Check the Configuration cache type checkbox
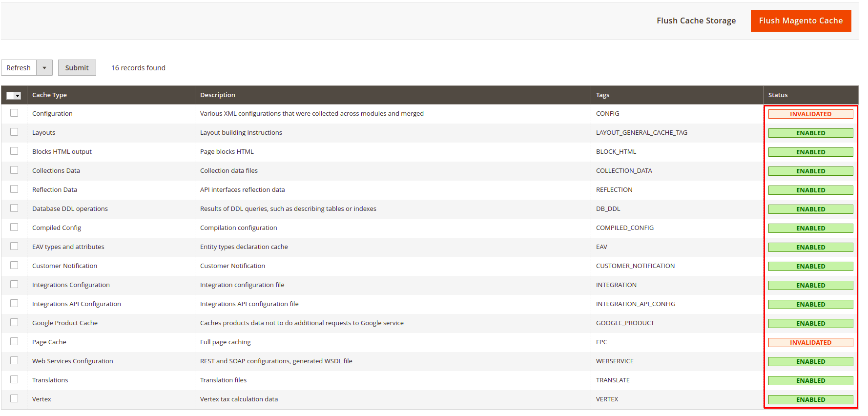868x416 pixels. pyautogui.click(x=14, y=113)
